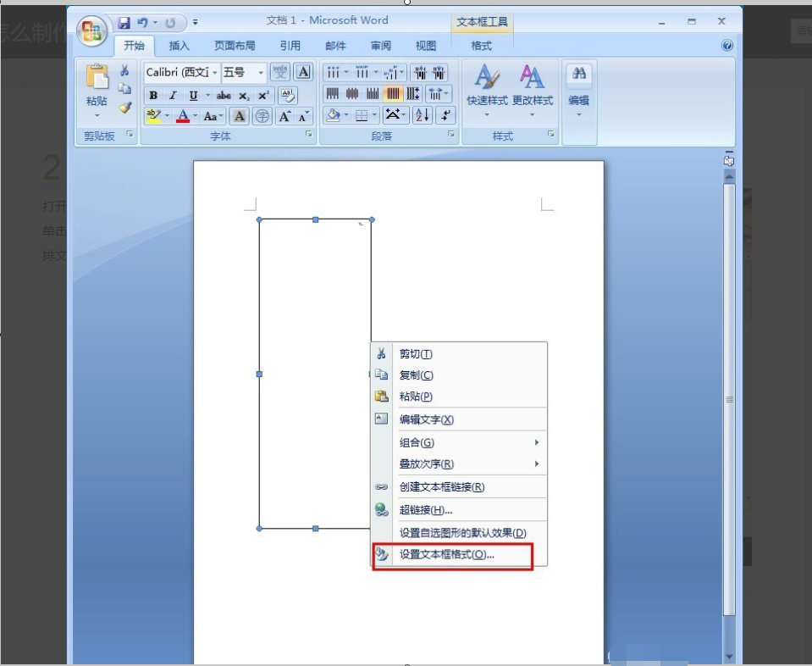Screen dimensions: 812x666
Task: Open the 格式 text box tools tab
Action: [x=481, y=46]
